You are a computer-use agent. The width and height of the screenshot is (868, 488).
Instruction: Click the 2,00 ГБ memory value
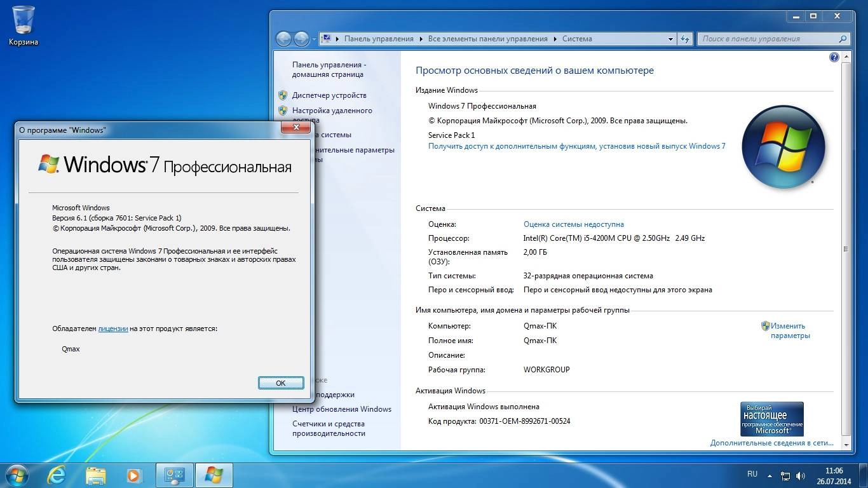click(x=535, y=252)
